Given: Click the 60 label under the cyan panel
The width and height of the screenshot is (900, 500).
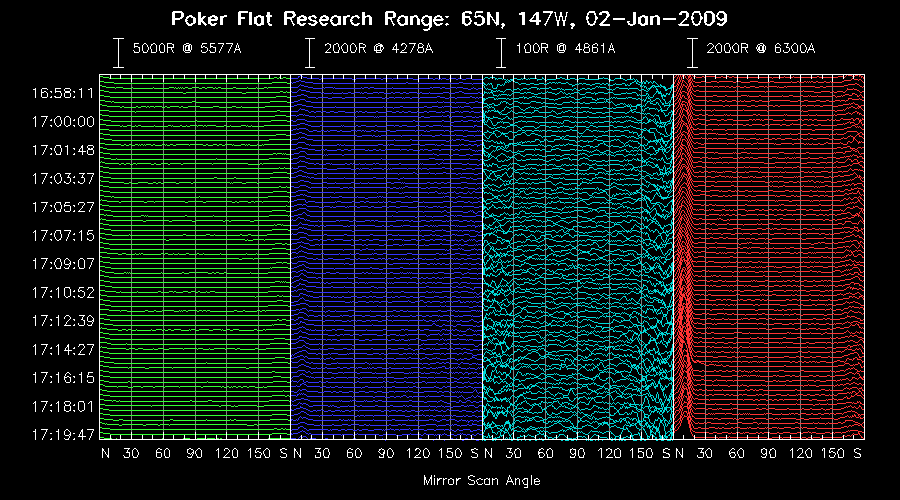Looking at the screenshot, I should point(545,454).
